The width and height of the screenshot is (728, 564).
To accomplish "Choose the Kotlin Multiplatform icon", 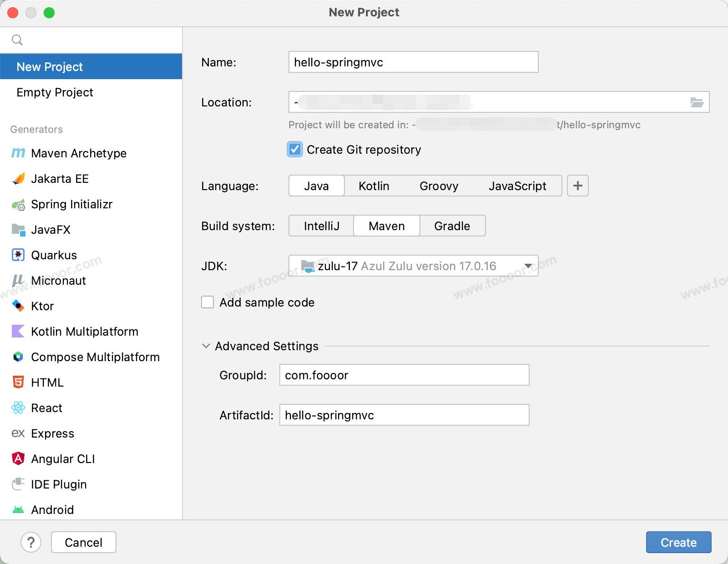I will 18,332.
